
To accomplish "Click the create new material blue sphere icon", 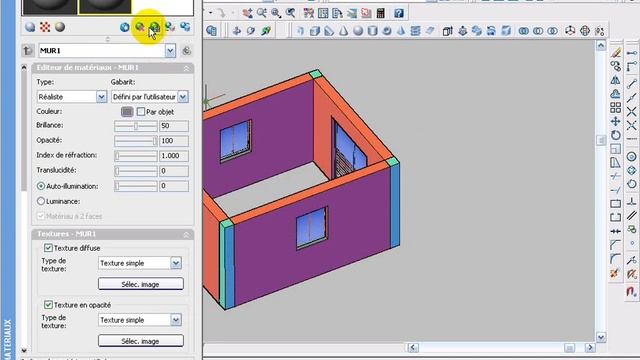I will pyautogui.click(x=125, y=27).
